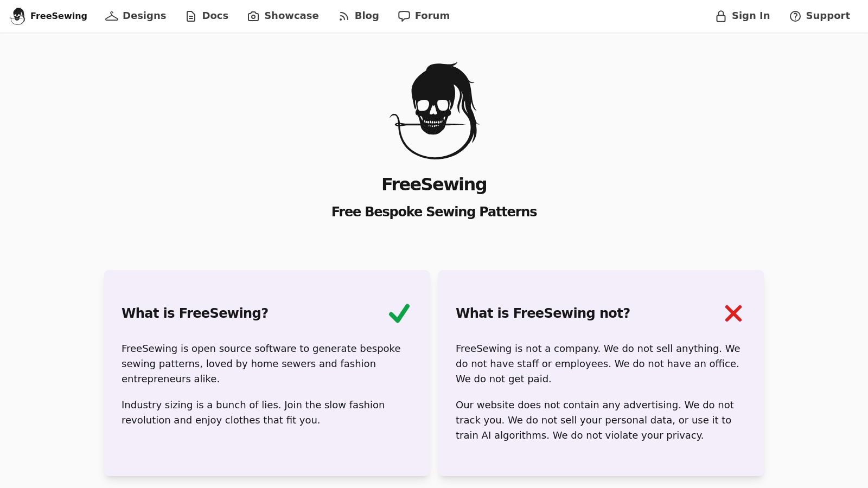Click the Sign In text link
The image size is (868, 488).
pos(751,16)
